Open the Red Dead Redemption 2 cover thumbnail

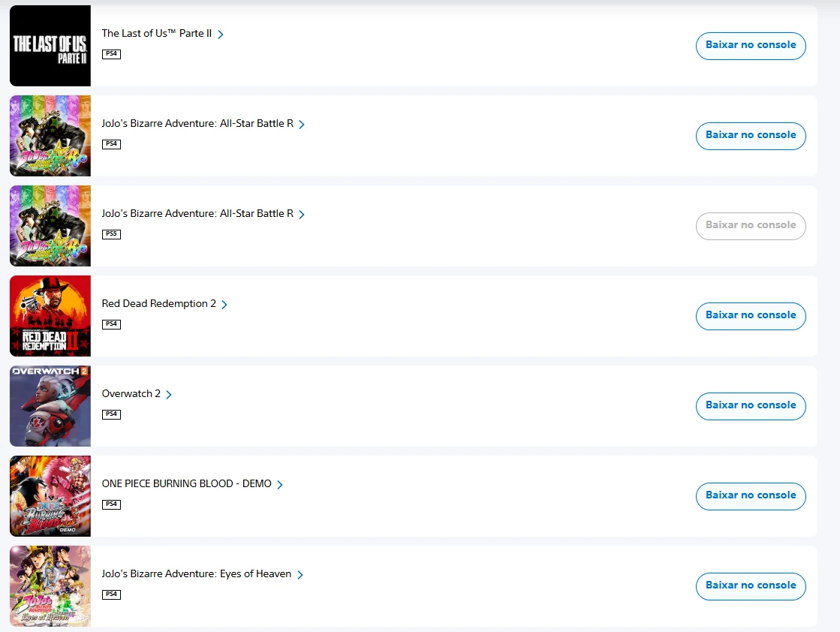click(x=50, y=316)
